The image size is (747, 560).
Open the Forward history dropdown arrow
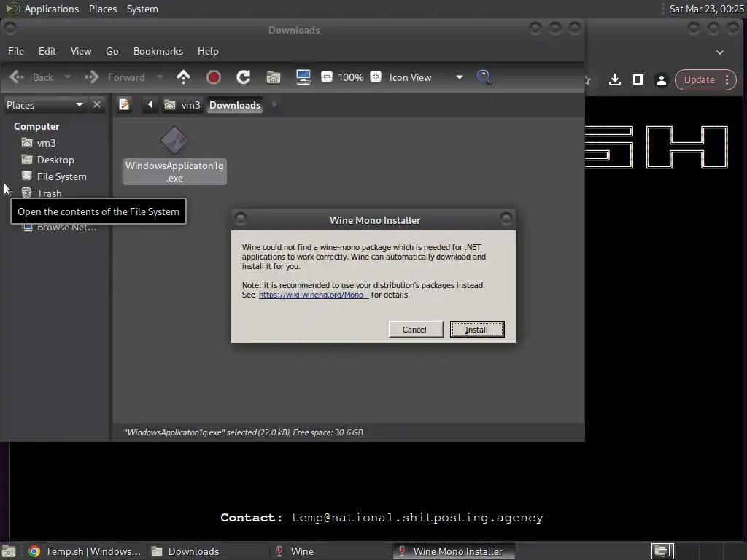click(x=160, y=77)
